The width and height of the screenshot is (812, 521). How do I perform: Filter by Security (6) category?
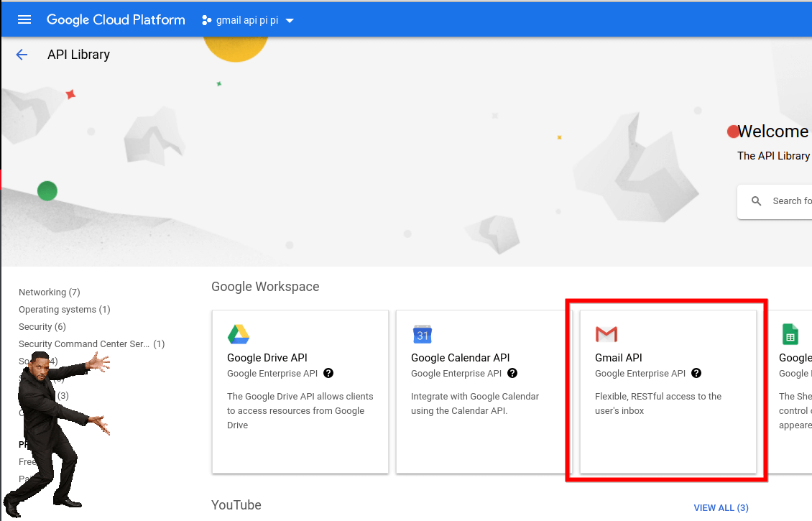[42, 326]
